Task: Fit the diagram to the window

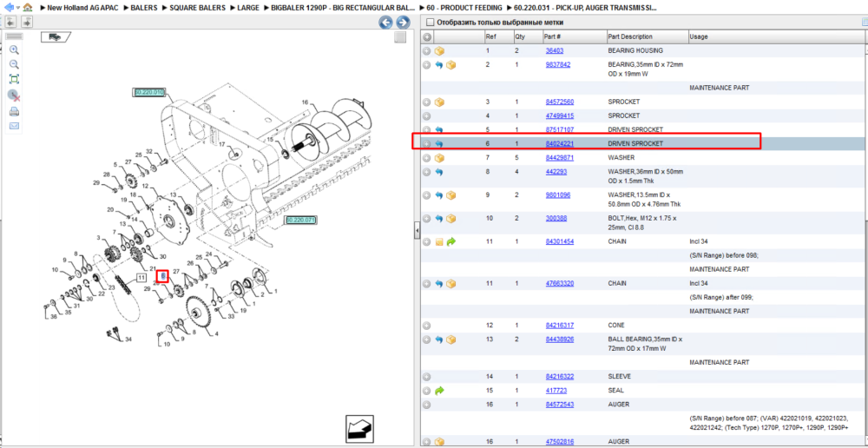Action: (x=15, y=79)
